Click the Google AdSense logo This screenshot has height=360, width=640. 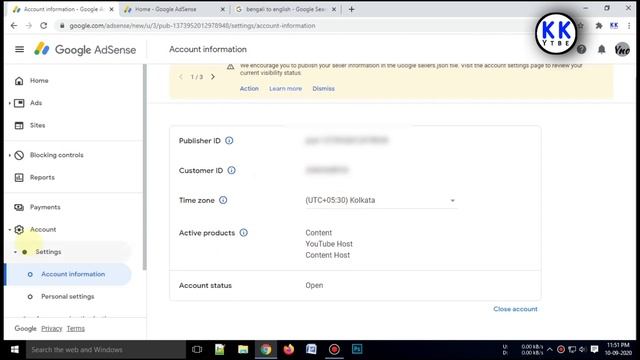pos(85,49)
